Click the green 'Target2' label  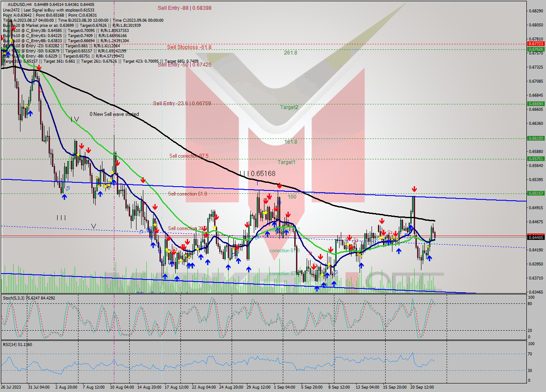[x=289, y=107]
